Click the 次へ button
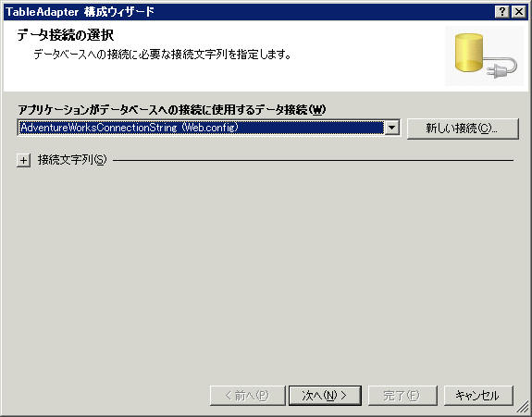The width and height of the screenshot is (532, 417). pyautogui.click(x=325, y=396)
